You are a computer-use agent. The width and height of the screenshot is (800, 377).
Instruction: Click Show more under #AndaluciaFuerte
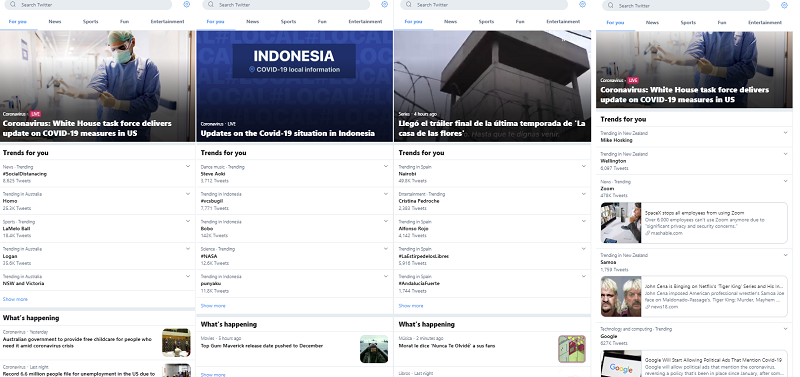pos(411,306)
